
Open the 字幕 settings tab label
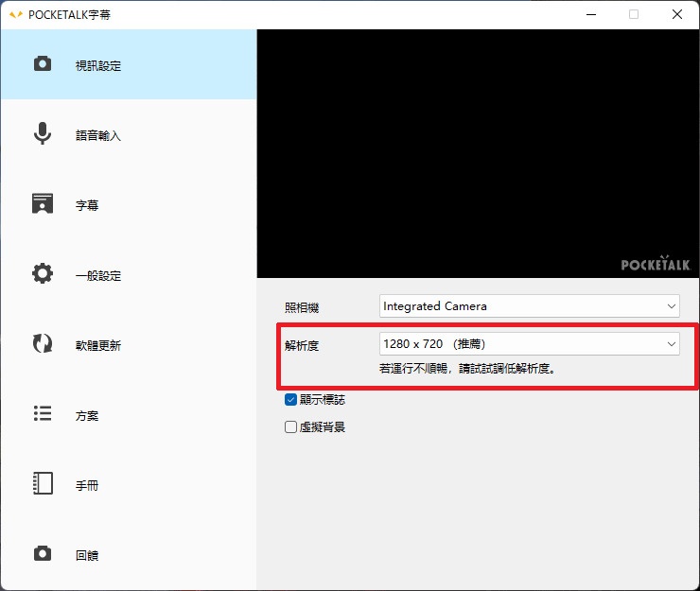click(87, 206)
